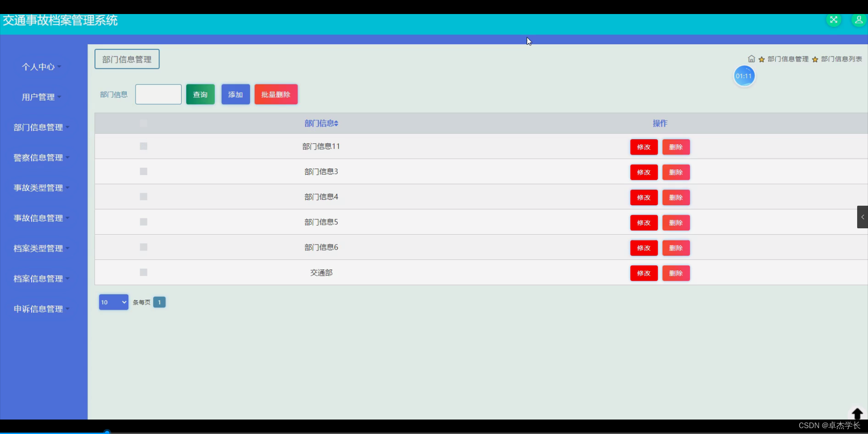
Task: Open 档案信息管理 in the sidebar
Action: tap(42, 278)
